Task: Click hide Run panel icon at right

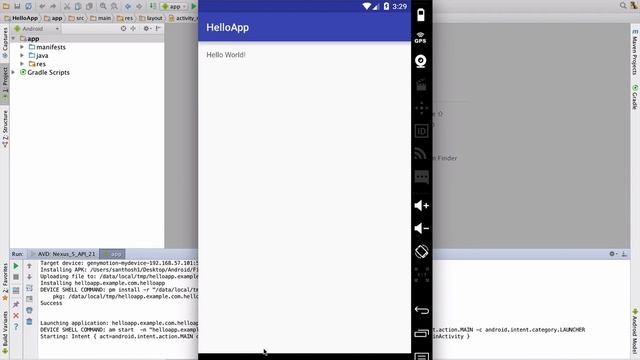Action: pos(624,254)
